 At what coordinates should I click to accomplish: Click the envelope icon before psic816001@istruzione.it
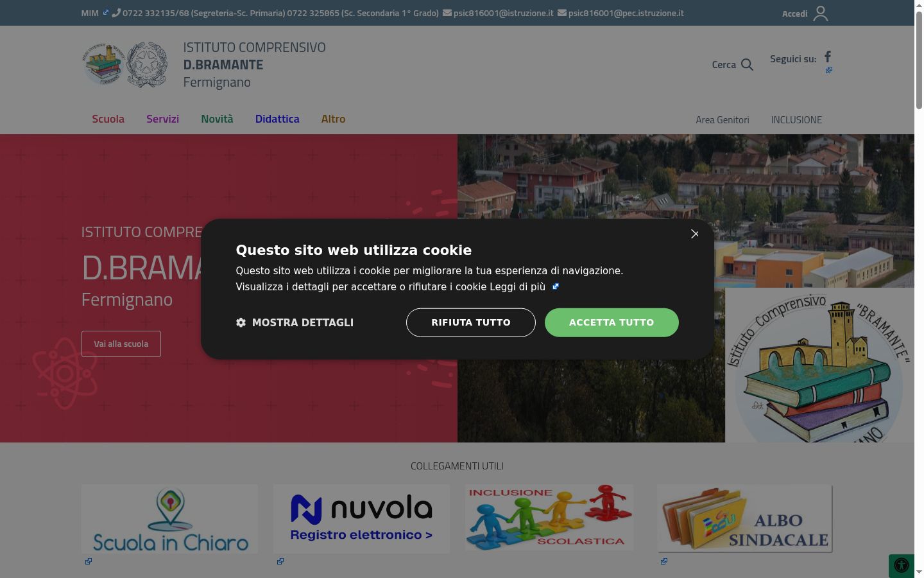(447, 13)
